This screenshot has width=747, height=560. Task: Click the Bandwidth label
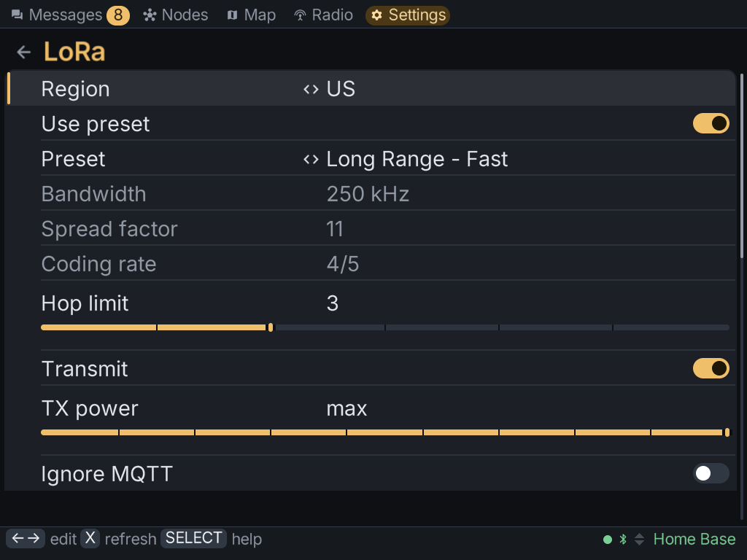click(94, 194)
